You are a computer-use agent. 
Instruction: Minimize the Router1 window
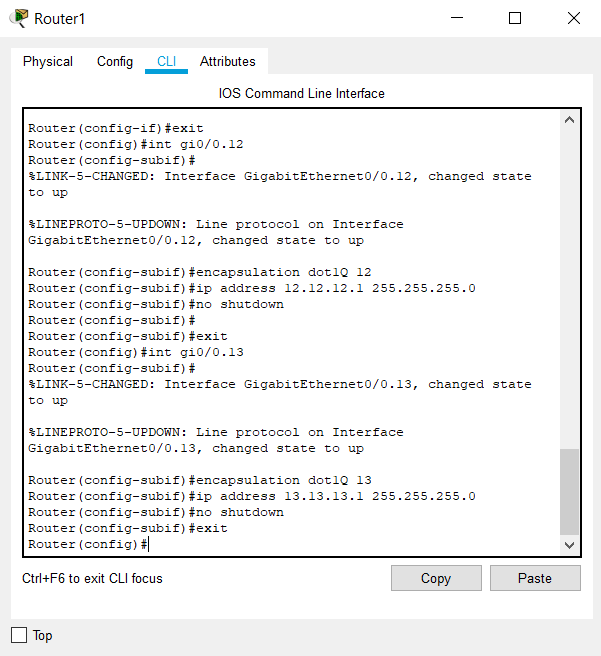[457, 18]
